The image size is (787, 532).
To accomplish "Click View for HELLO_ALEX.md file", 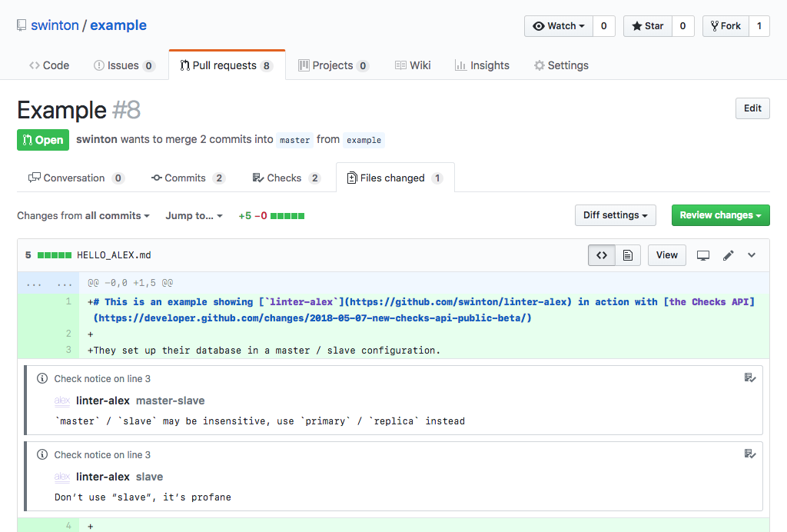I will pos(667,255).
